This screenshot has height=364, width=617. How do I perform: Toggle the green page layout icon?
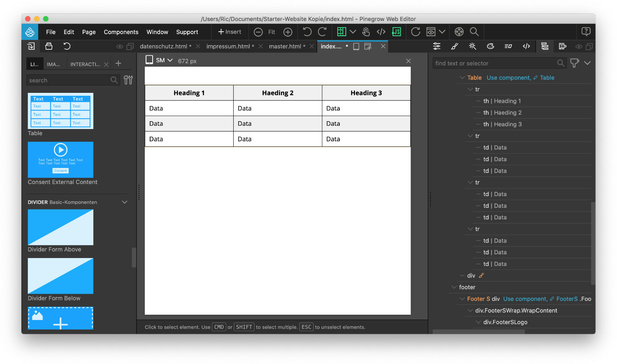(341, 32)
